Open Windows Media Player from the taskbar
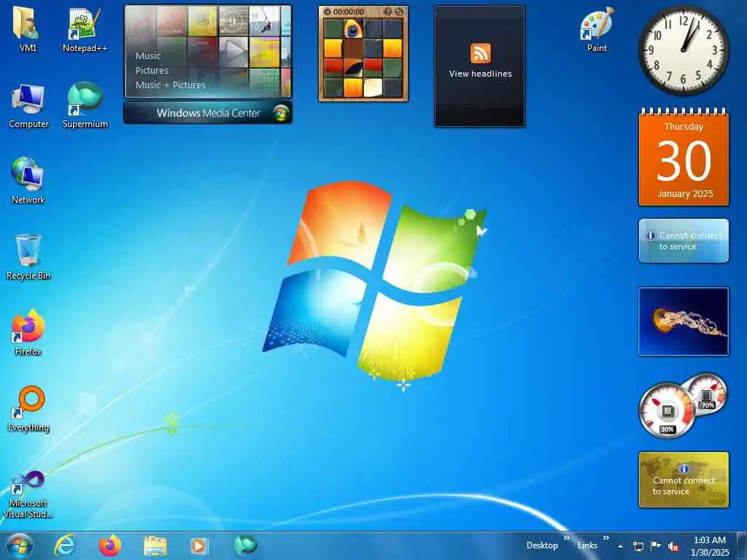 (x=199, y=546)
